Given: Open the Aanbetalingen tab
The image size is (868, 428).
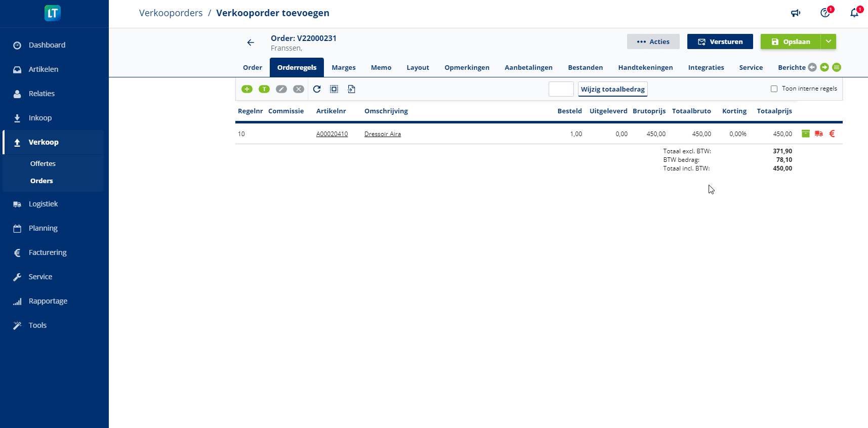Looking at the screenshot, I should click(528, 67).
